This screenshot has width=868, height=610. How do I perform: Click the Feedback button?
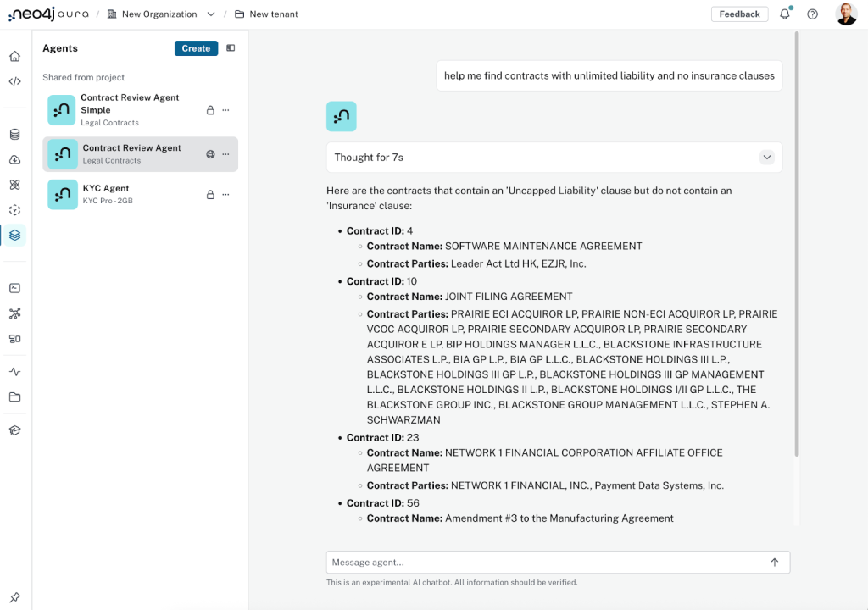(739, 14)
